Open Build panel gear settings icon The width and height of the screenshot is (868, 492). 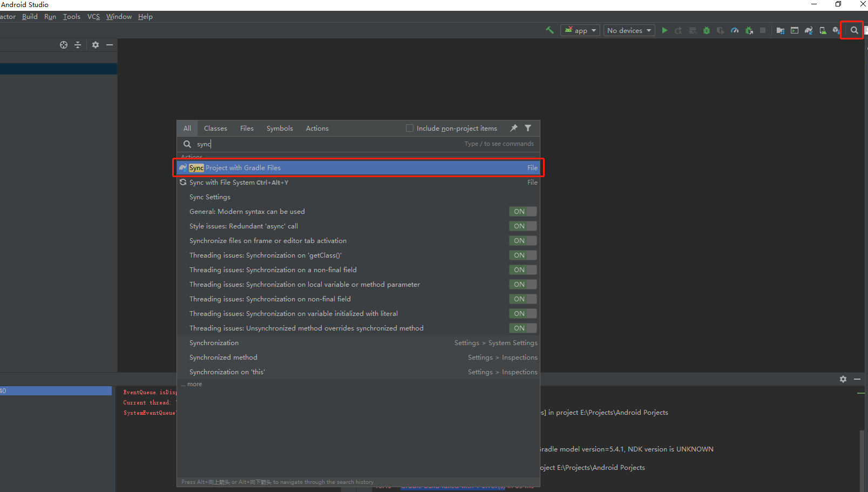click(x=843, y=379)
